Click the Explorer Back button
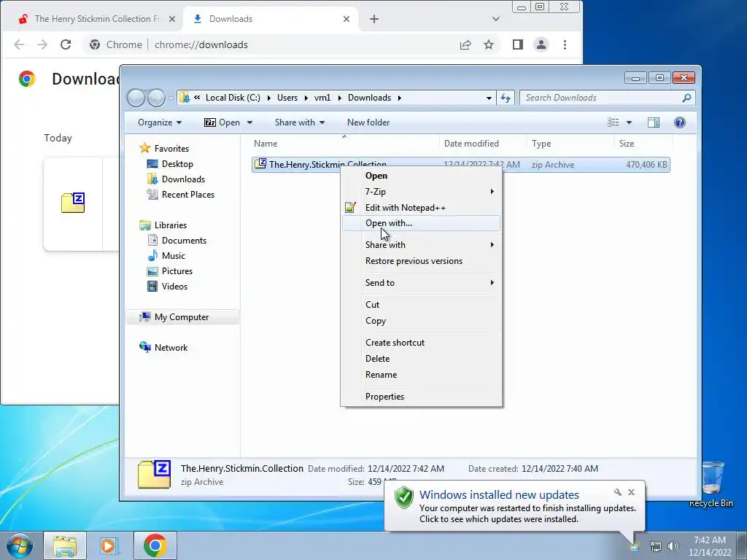The height and width of the screenshot is (560, 747). (136, 98)
